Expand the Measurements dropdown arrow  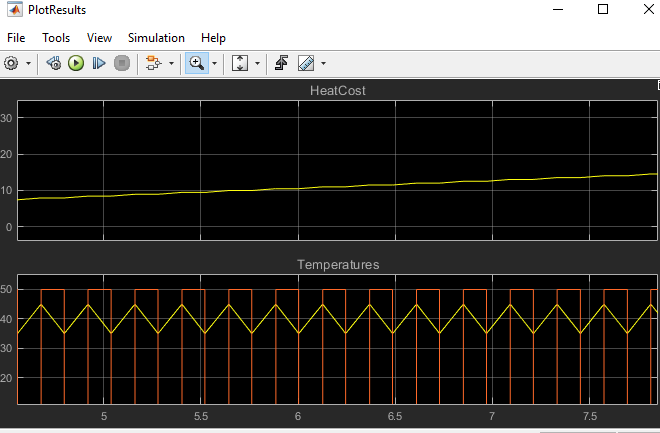click(x=323, y=64)
